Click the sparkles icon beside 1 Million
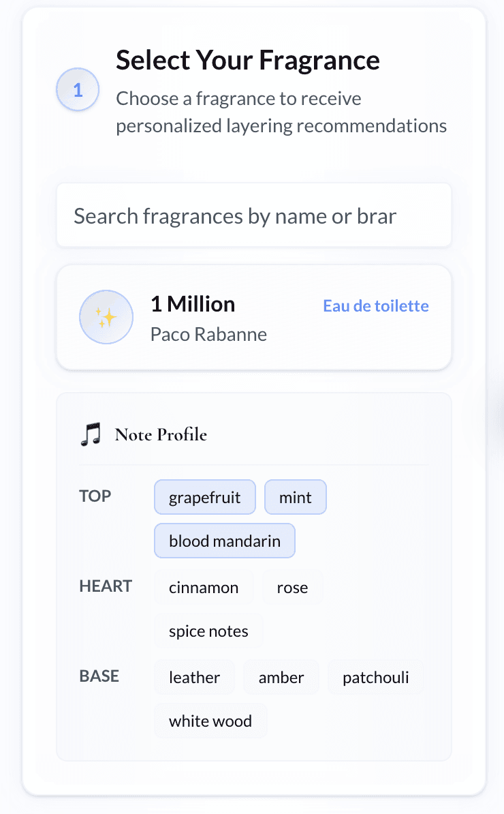The height and width of the screenshot is (814, 504). click(106, 317)
